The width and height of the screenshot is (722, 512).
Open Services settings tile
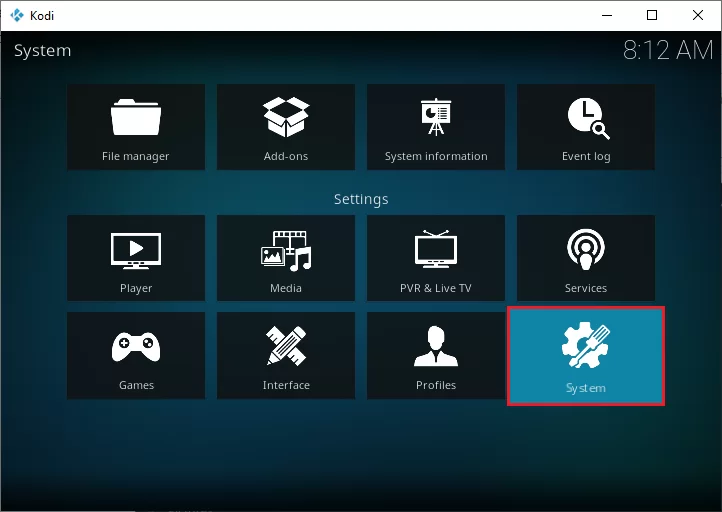click(586, 258)
